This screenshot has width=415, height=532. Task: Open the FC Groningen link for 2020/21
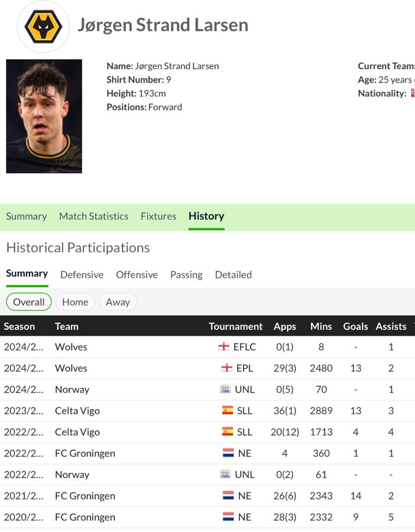(85, 517)
